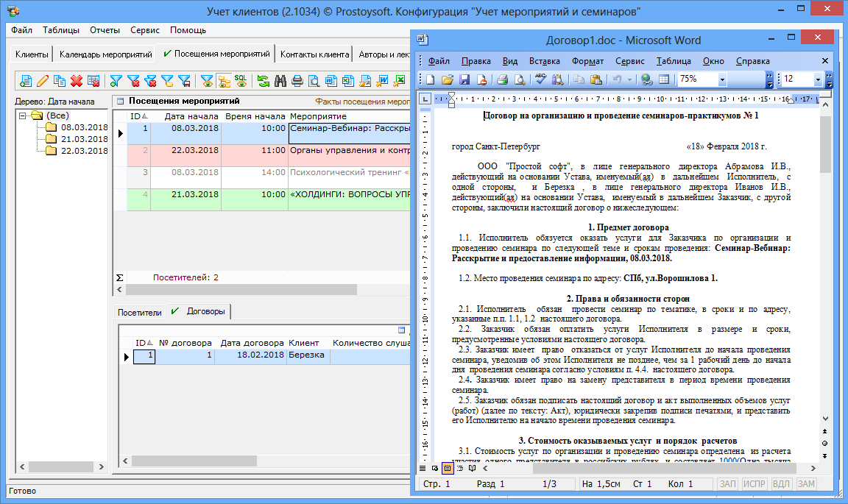Sort by the ID column header in visits table
The width and height of the screenshot is (848, 504).
pyautogui.click(x=139, y=116)
